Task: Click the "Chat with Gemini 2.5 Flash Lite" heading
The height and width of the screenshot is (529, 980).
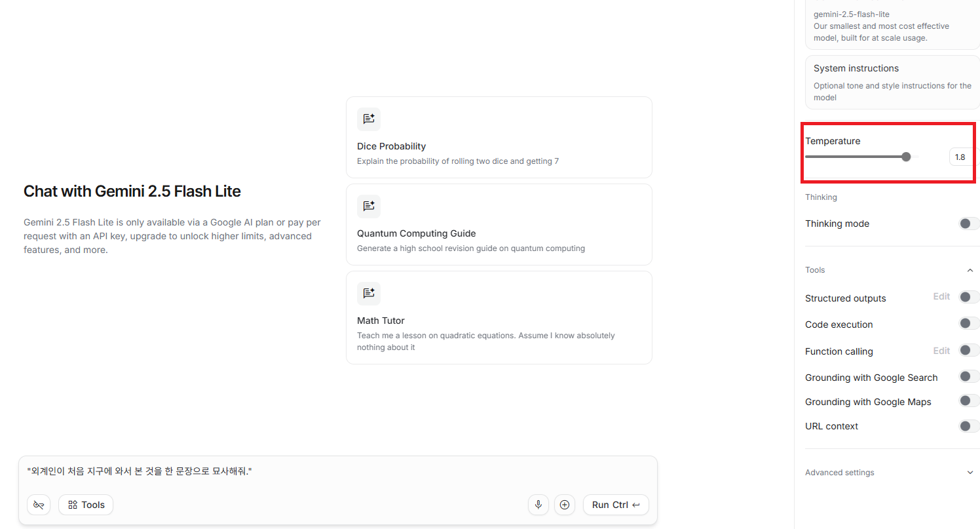Action: pyautogui.click(x=132, y=191)
